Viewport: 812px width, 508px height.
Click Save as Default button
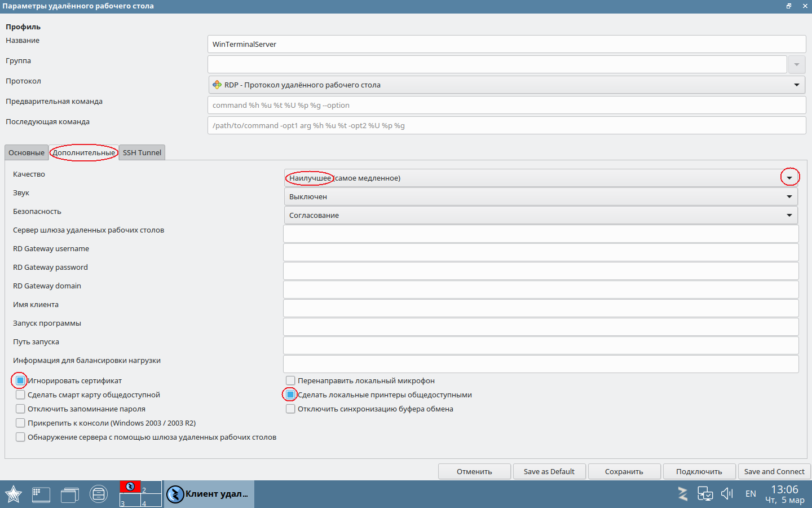click(x=549, y=471)
